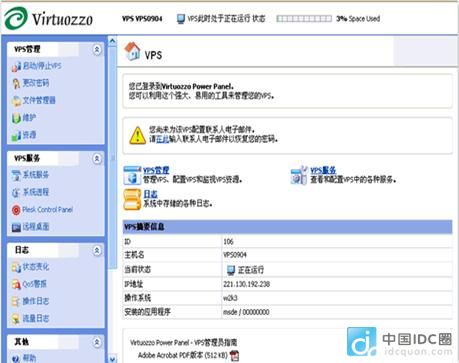459x363 pixels.
Task: Open 更改密码 key icon
Action: [16, 83]
